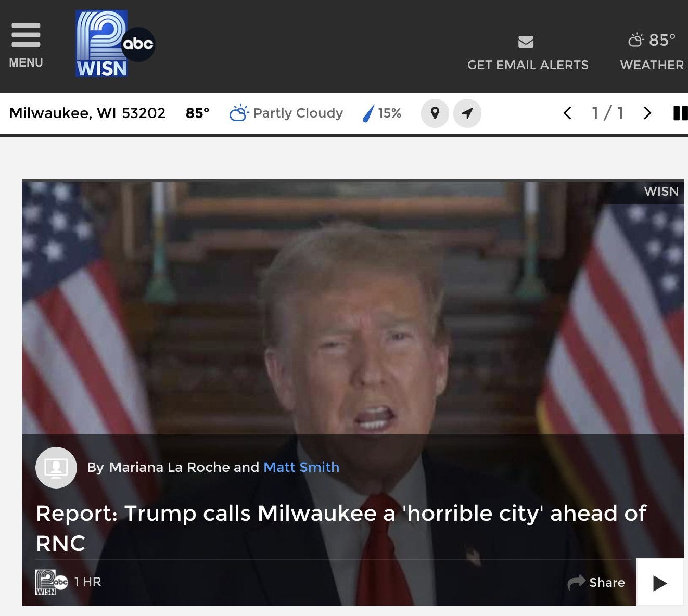Click the 15% precipitation drop icon
This screenshot has width=688, height=616.
coord(368,113)
